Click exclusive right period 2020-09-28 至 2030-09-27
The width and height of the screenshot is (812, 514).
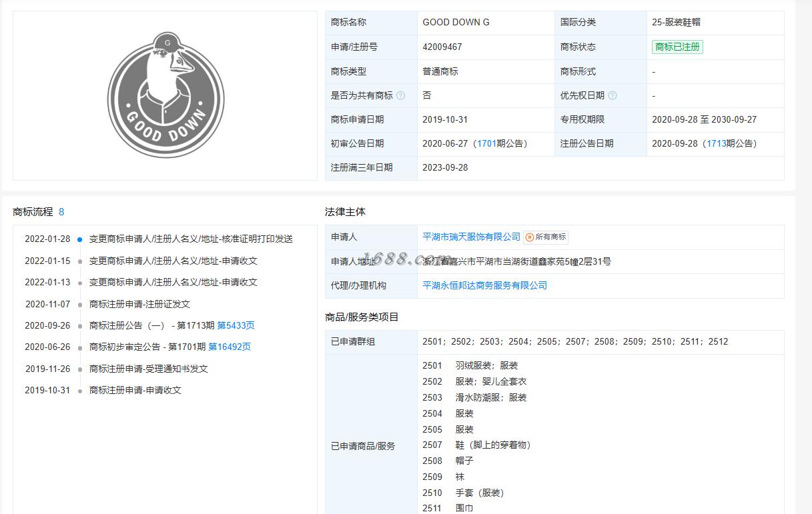tap(705, 119)
